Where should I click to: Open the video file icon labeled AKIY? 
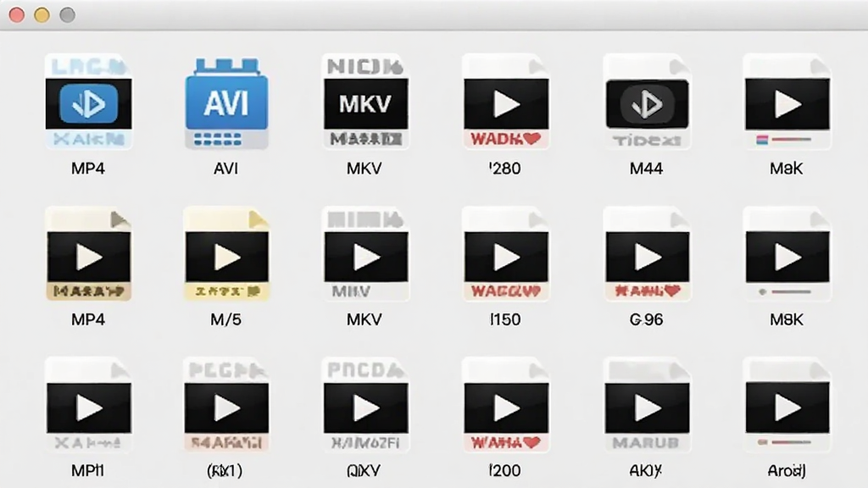tap(647, 406)
